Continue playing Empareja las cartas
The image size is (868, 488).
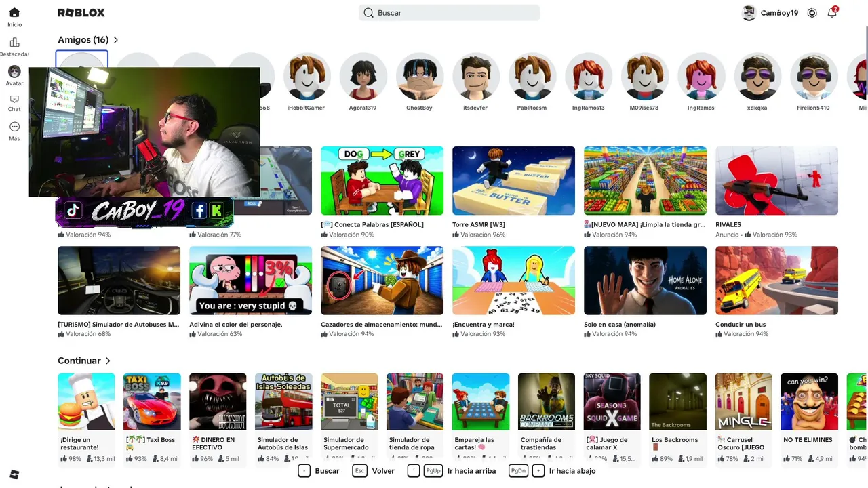coord(481,401)
